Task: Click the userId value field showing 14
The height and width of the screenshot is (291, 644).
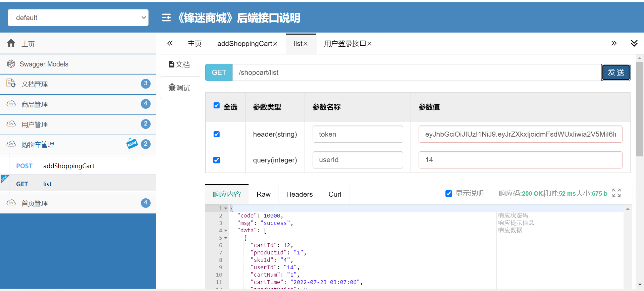Action: tap(520, 160)
